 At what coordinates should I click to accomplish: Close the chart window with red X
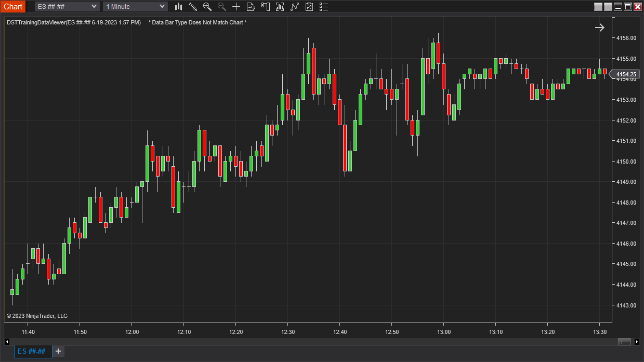click(x=638, y=7)
